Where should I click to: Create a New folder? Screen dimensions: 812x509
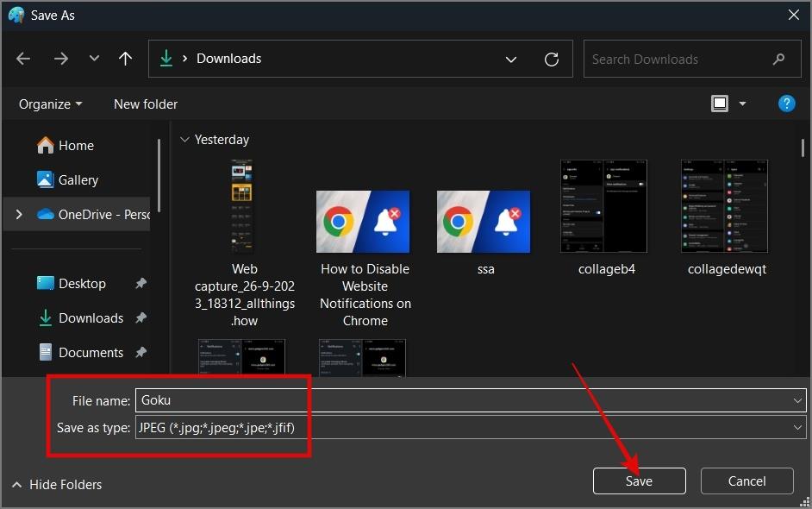coord(146,104)
